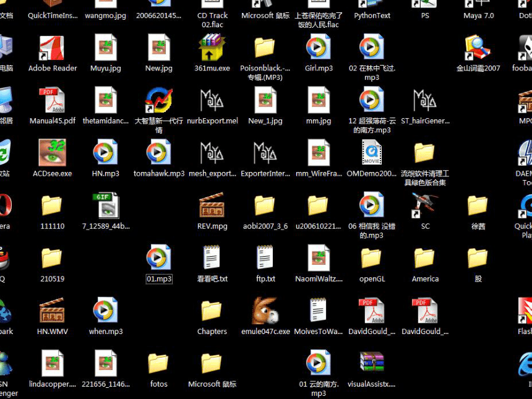Select the SC spaceship game shortcut
The width and height of the screenshot is (532, 399).
[425, 205]
